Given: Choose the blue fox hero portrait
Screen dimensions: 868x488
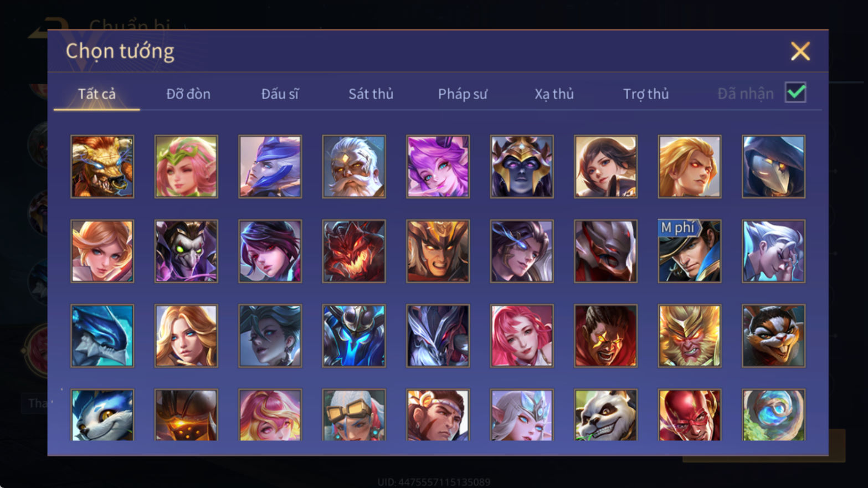Looking at the screenshot, I should pos(102,415).
